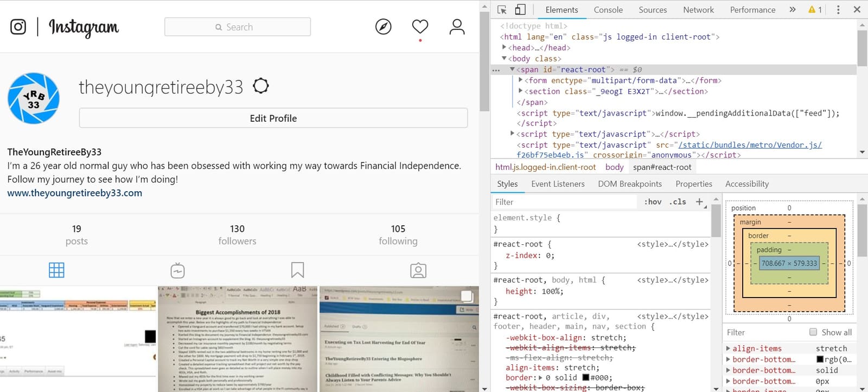The height and width of the screenshot is (392, 868).
Task: Switch to the Network tab
Action: [x=698, y=10]
